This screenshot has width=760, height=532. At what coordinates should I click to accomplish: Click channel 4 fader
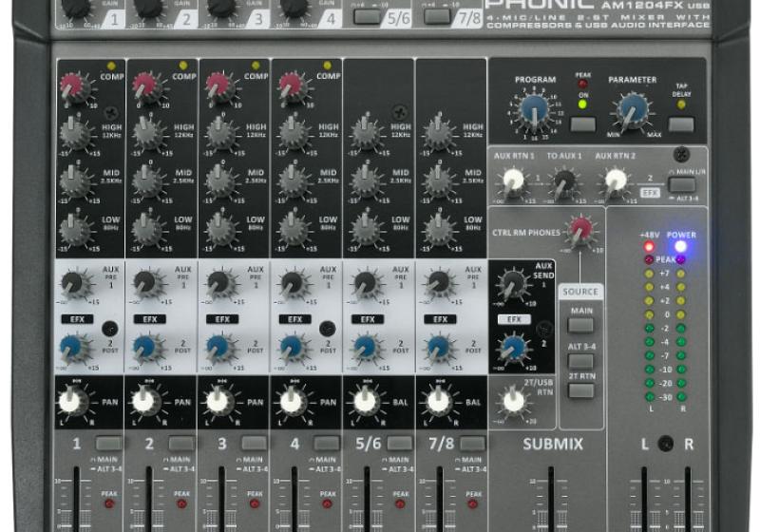[x=294, y=499]
